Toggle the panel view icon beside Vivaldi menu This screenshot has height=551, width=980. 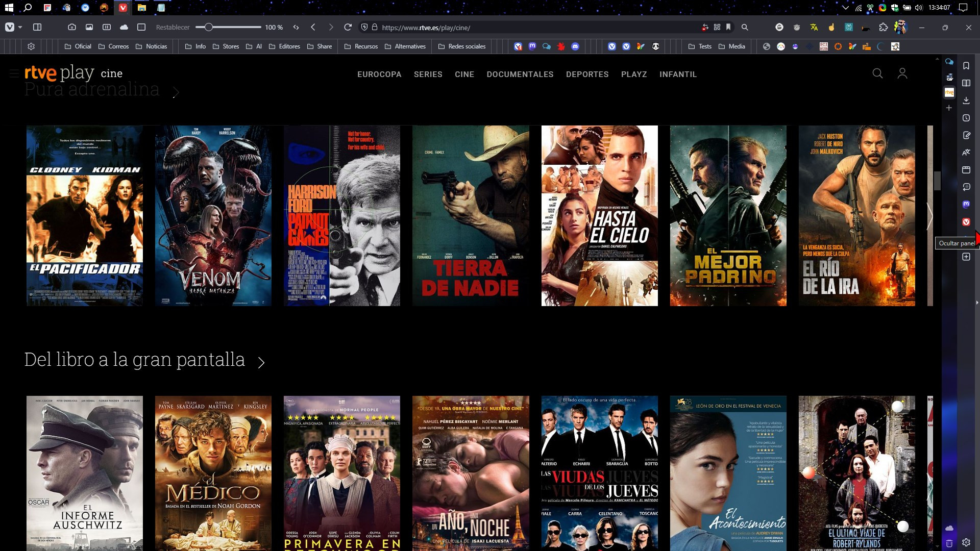pos(37,27)
